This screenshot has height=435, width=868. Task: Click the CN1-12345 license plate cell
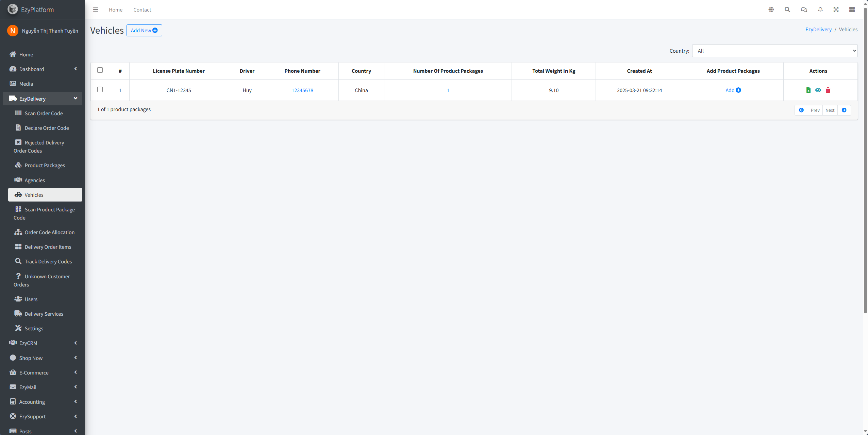tap(179, 90)
